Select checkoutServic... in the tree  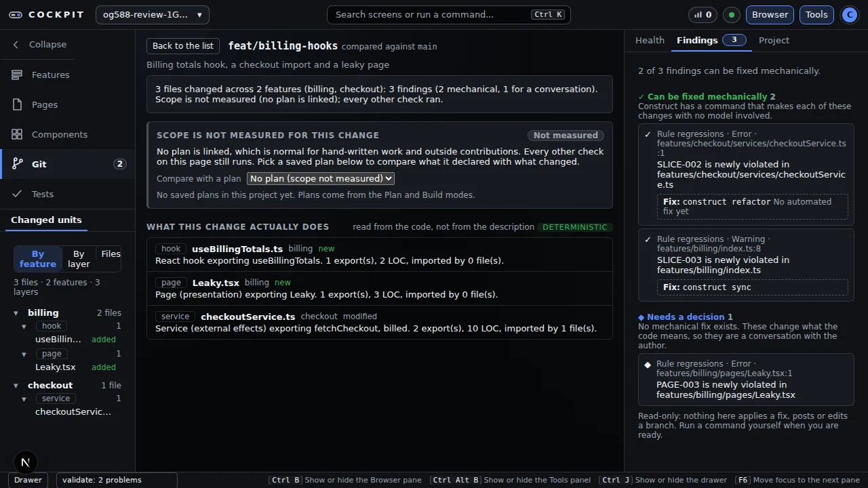[73, 411]
